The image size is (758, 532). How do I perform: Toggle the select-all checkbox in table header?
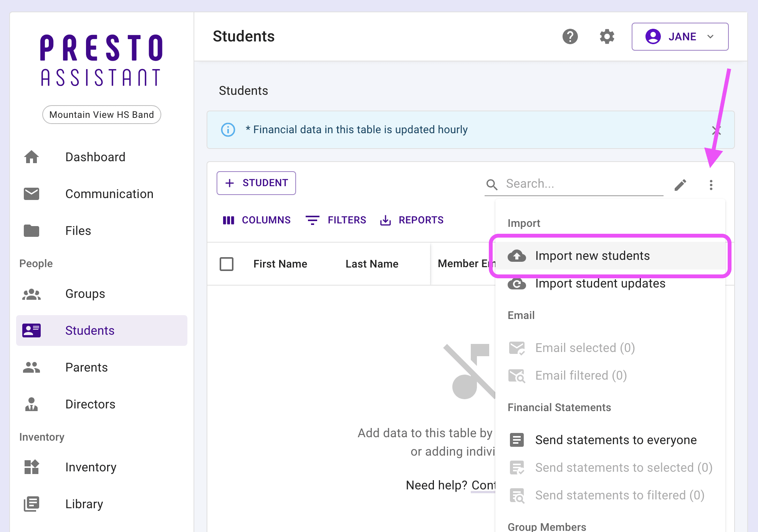[227, 264]
